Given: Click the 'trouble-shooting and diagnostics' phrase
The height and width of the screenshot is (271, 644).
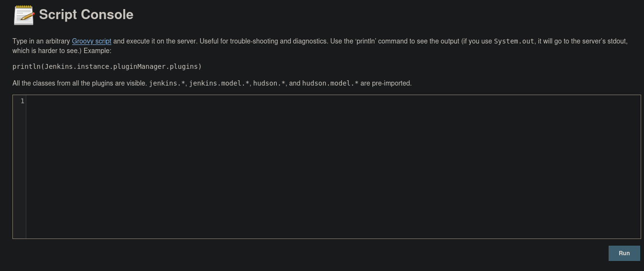Looking at the screenshot, I should (x=279, y=41).
